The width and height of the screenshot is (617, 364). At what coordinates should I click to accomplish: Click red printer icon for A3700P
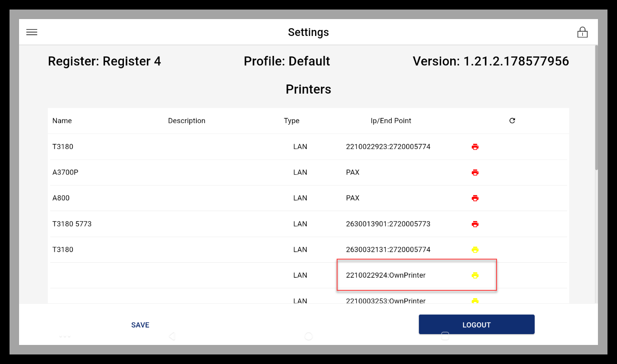click(x=475, y=172)
